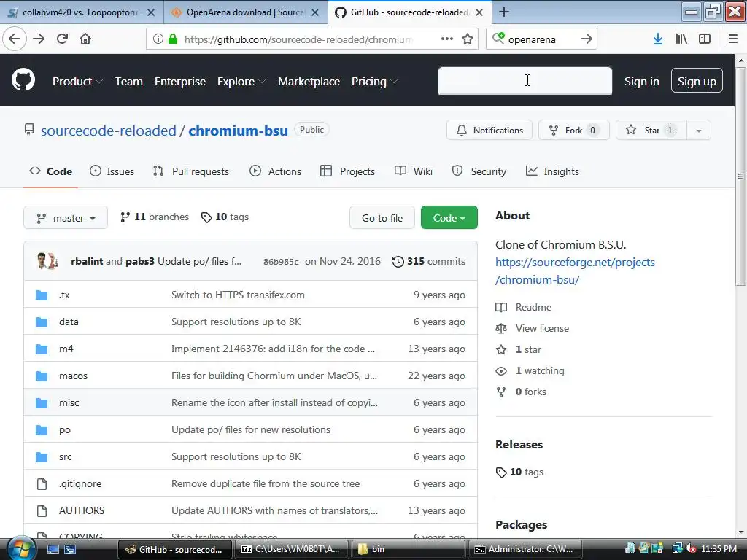Expand the green Code dropdown button
The image size is (747, 560).
449,217
